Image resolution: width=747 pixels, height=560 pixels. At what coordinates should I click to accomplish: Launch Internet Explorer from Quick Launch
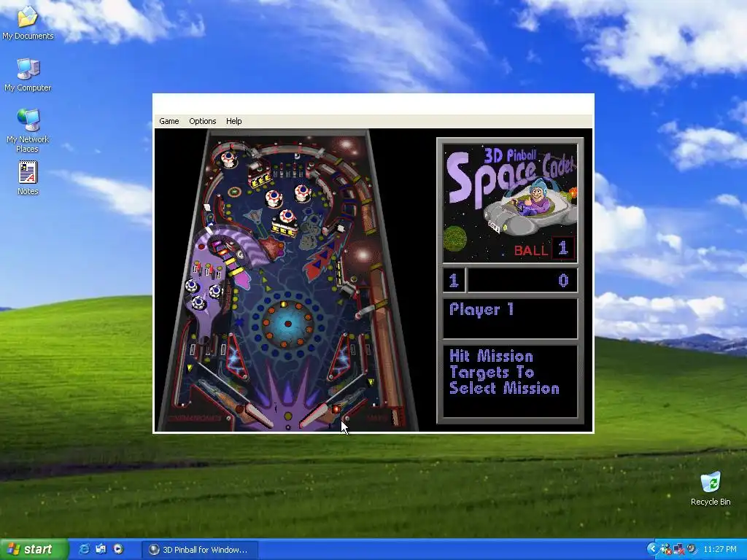click(x=84, y=549)
